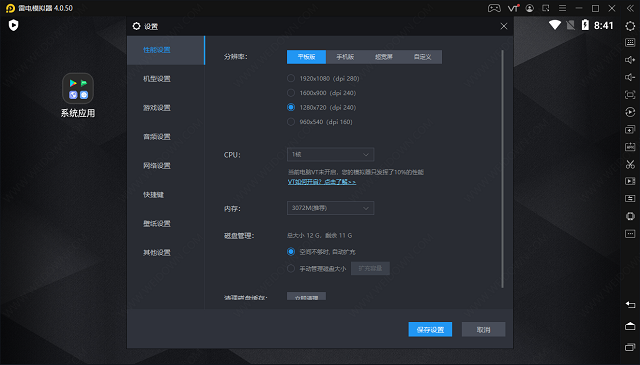Click the battery status icon
This screenshot has height=365, width=640.
tap(585, 25)
